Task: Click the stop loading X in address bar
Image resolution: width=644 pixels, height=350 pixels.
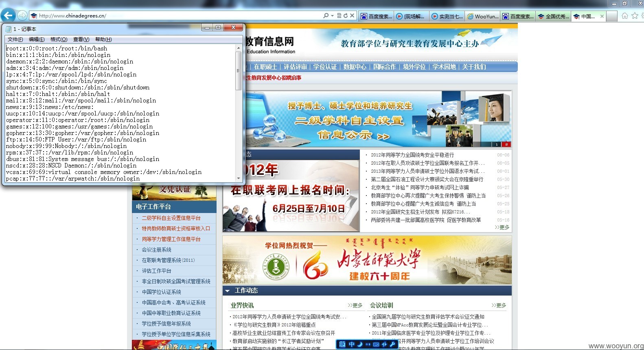Action: tap(353, 16)
